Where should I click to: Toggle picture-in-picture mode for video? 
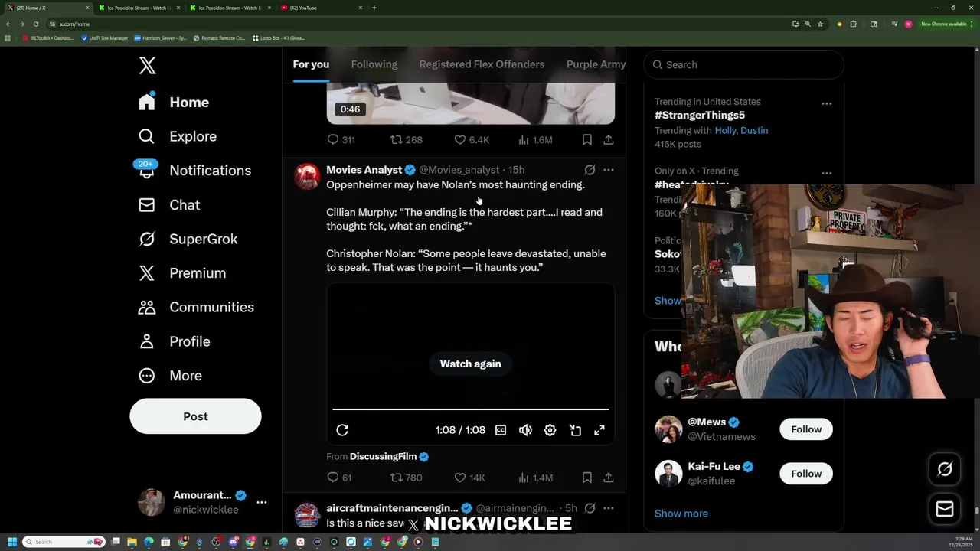tap(575, 430)
